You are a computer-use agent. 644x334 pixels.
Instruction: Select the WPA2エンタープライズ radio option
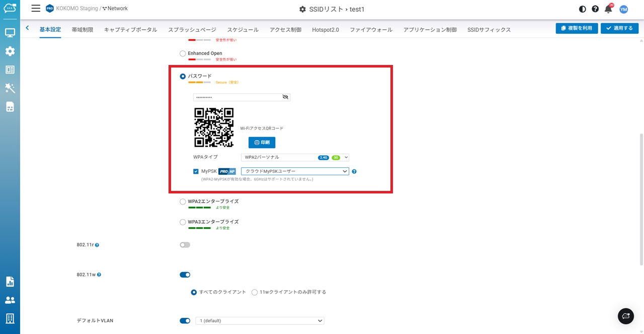183,202
